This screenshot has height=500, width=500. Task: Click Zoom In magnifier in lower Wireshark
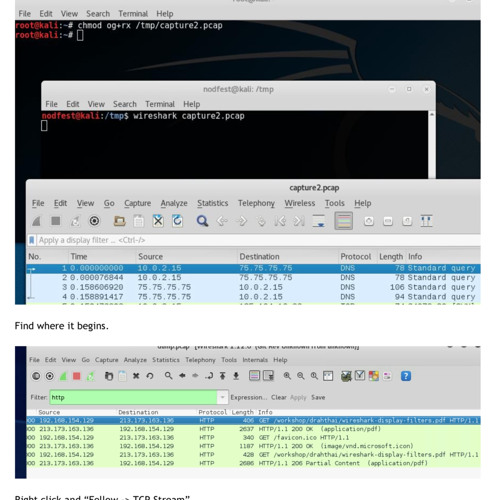pos(287,376)
